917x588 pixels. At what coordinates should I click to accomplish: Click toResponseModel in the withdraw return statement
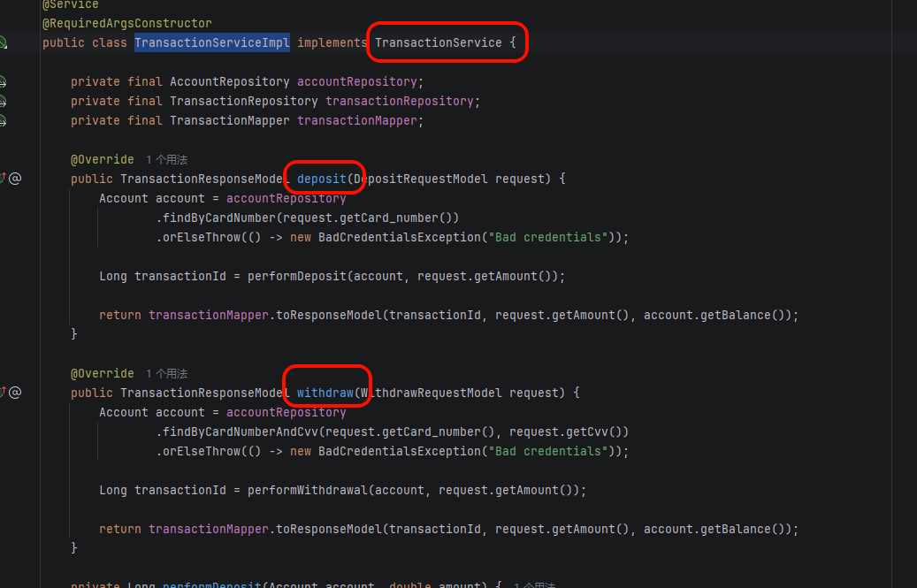click(x=329, y=529)
